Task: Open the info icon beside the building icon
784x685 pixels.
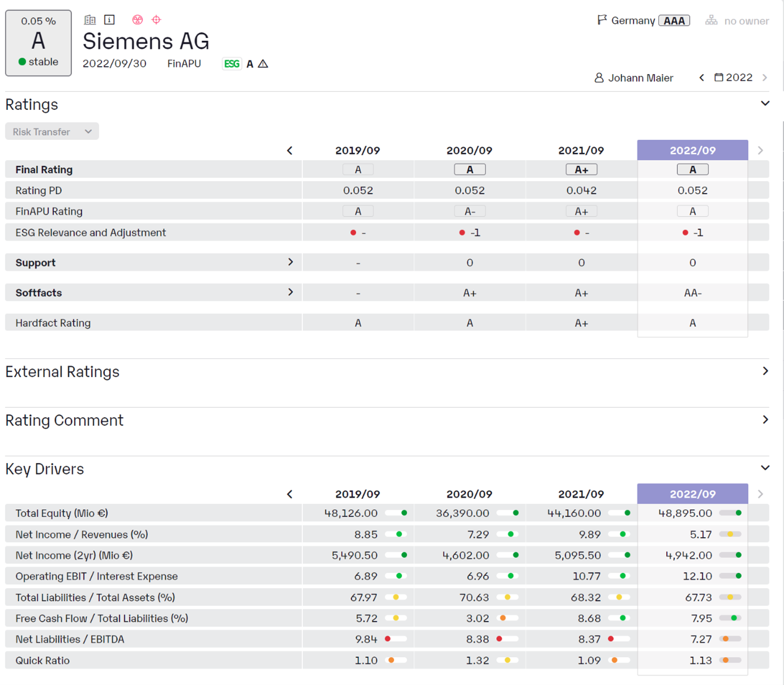Action: tap(109, 20)
